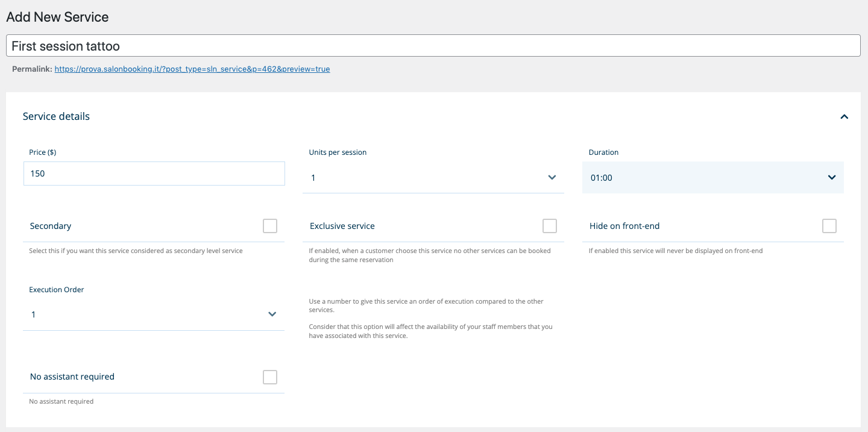The width and height of the screenshot is (868, 432).
Task: Toggle the No assistant required checkbox
Action: tap(270, 377)
